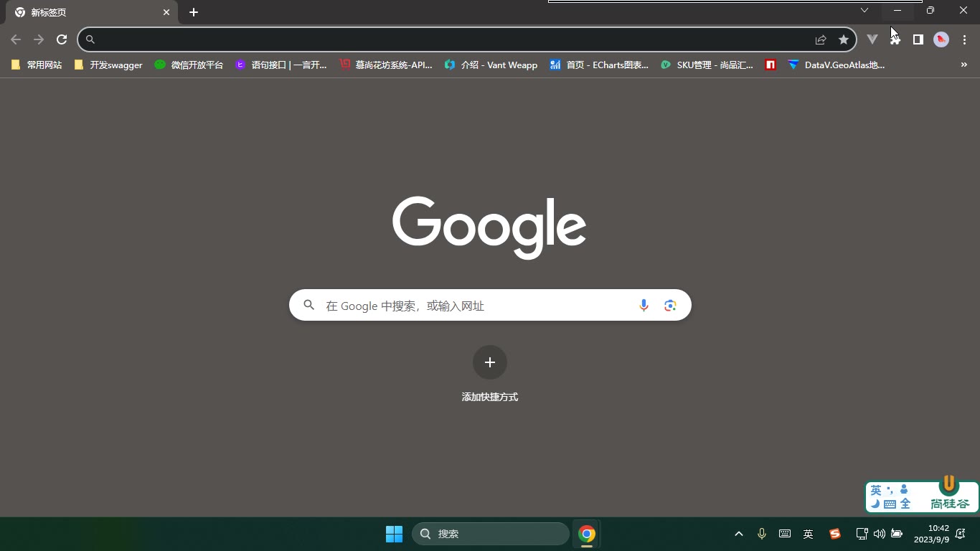
Task: Open the 开发swagger bookmark folder
Action: pos(108,65)
